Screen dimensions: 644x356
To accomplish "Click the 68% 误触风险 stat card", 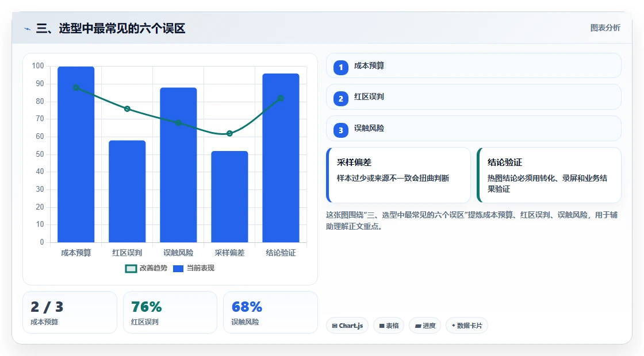I will 271,312.
